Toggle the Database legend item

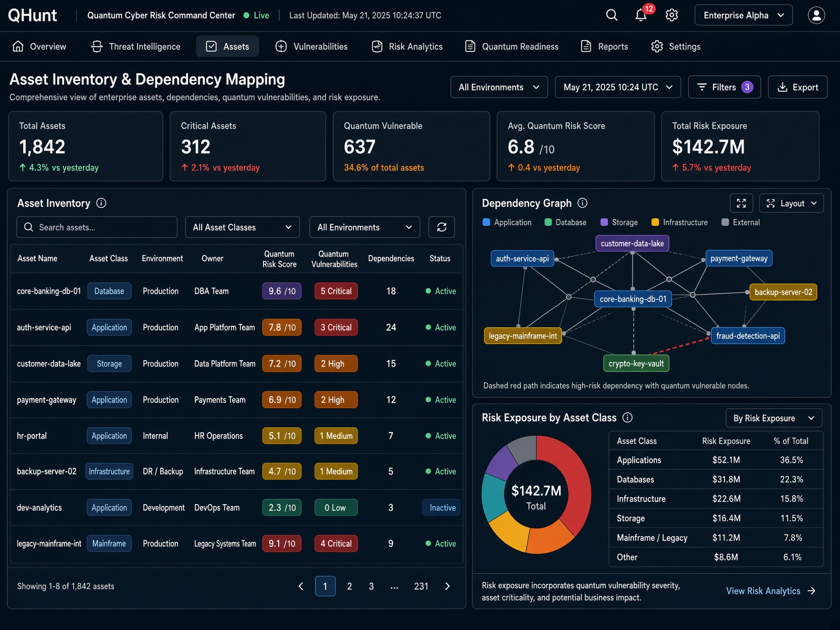[x=565, y=223]
